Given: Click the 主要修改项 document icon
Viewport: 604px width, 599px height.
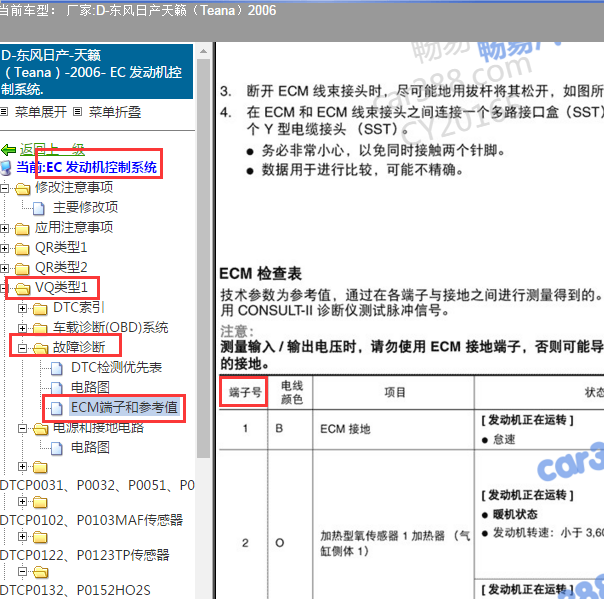Looking at the screenshot, I should (x=39, y=208).
